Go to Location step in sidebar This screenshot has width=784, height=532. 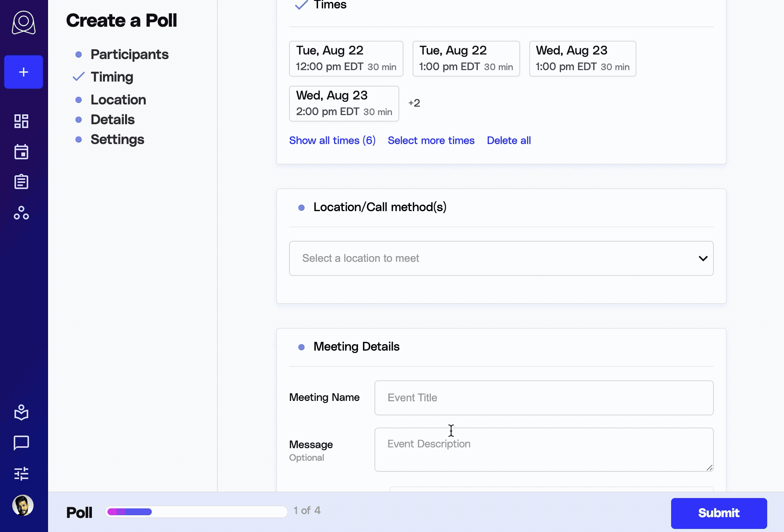[x=118, y=100]
